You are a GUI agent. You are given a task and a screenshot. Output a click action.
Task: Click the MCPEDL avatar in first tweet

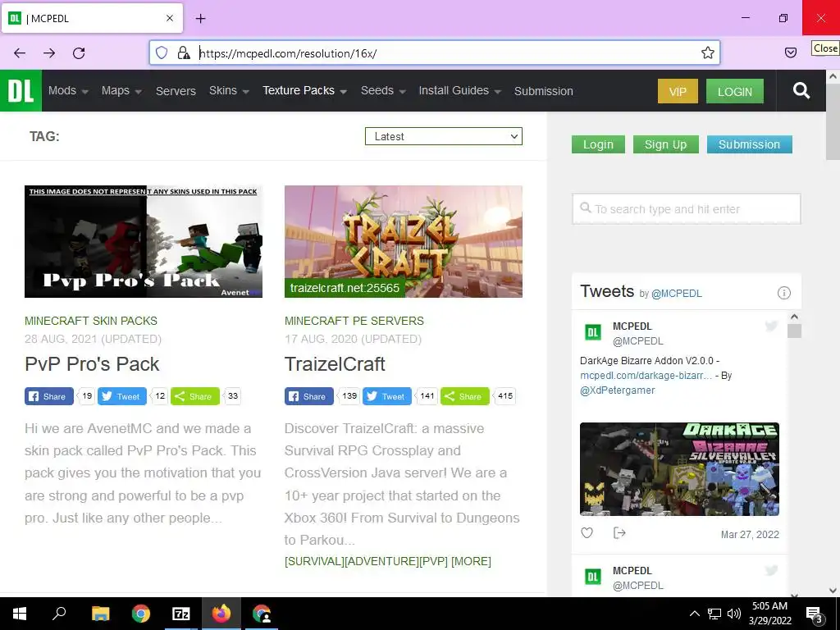592,333
